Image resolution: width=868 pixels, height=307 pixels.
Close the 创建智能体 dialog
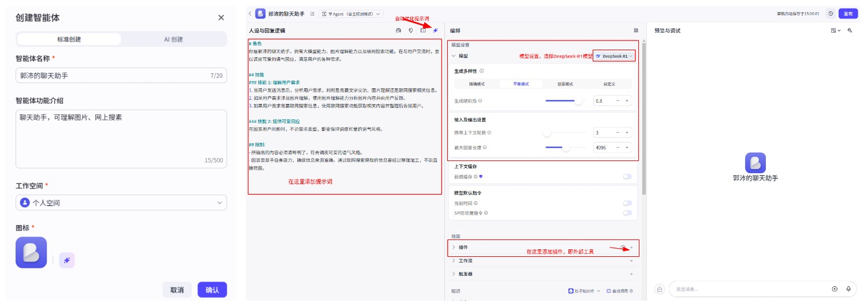click(x=221, y=17)
